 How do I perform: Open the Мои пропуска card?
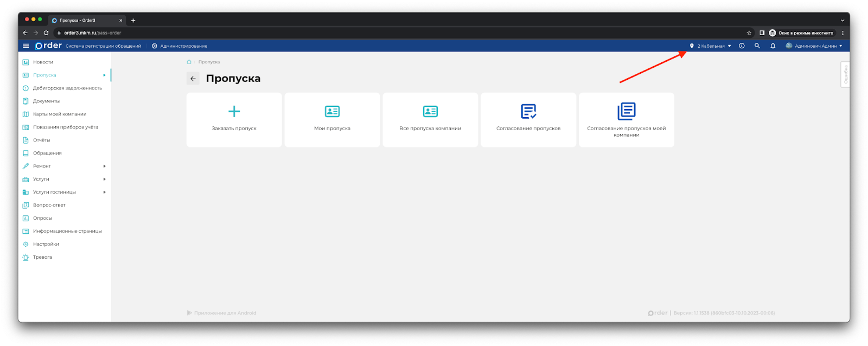(x=332, y=120)
